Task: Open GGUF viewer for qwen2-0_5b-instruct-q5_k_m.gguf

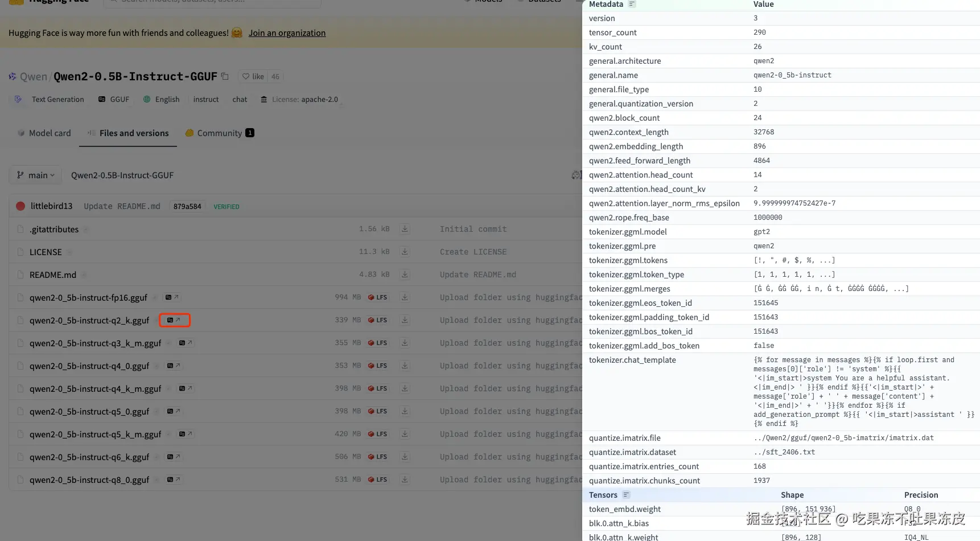Action: point(186,434)
